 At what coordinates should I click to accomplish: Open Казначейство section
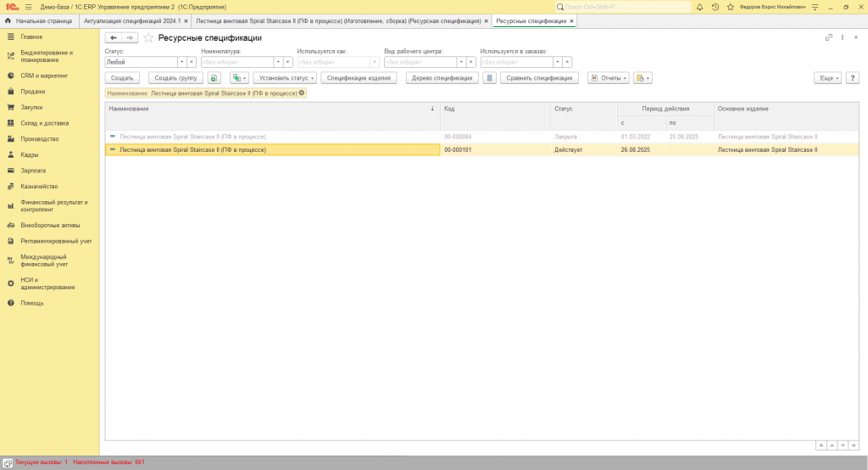click(39, 187)
